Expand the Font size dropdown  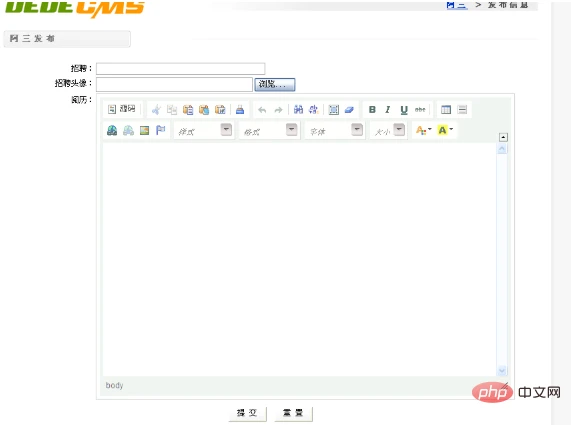click(x=389, y=130)
